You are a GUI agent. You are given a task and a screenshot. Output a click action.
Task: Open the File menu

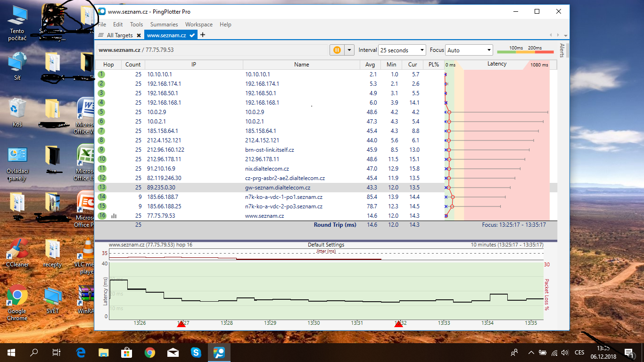(101, 25)
